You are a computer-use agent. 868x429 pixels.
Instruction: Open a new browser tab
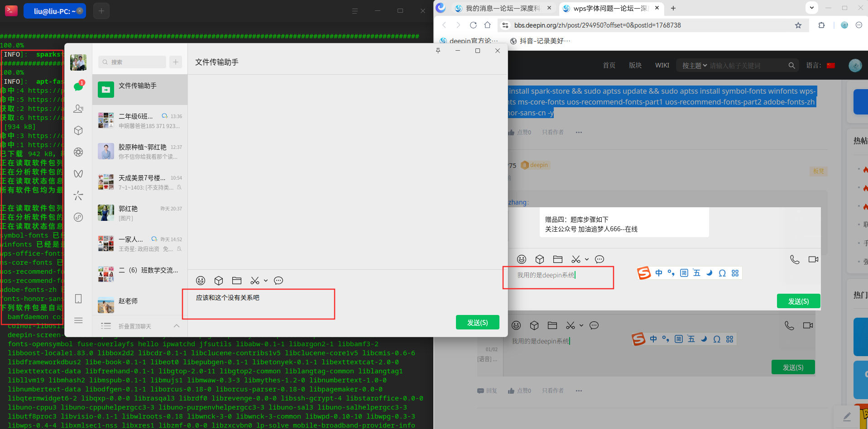pos(673,8)
